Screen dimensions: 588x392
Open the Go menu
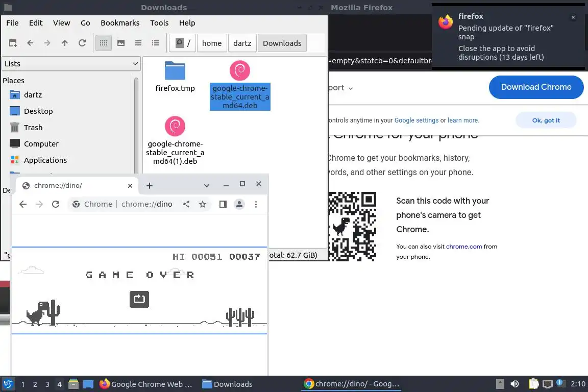tap(85, 23)
